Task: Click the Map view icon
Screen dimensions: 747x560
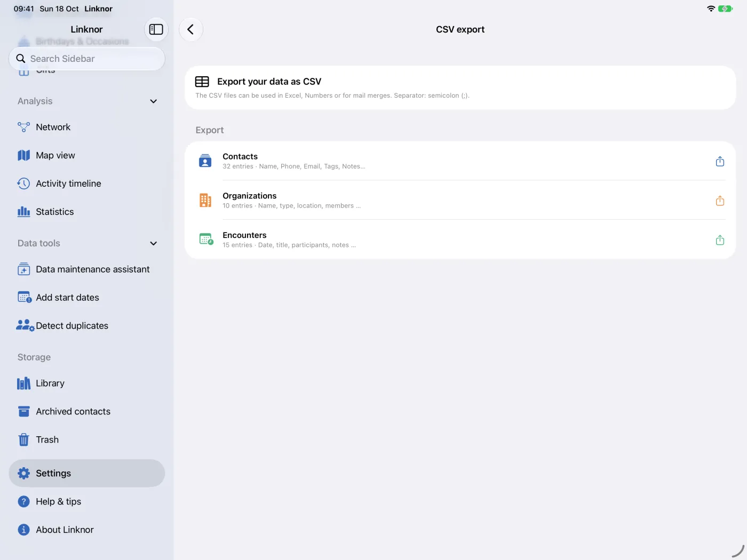Action: (x=23, y=155)
